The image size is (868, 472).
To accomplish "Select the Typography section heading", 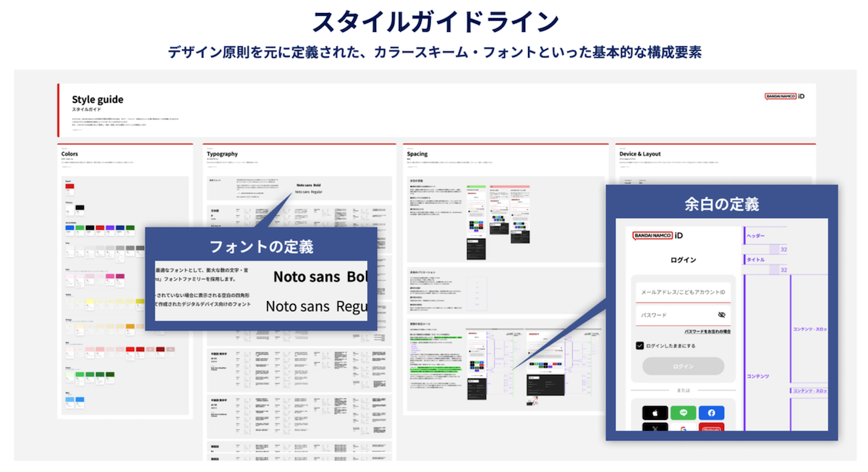I will 222,154.
